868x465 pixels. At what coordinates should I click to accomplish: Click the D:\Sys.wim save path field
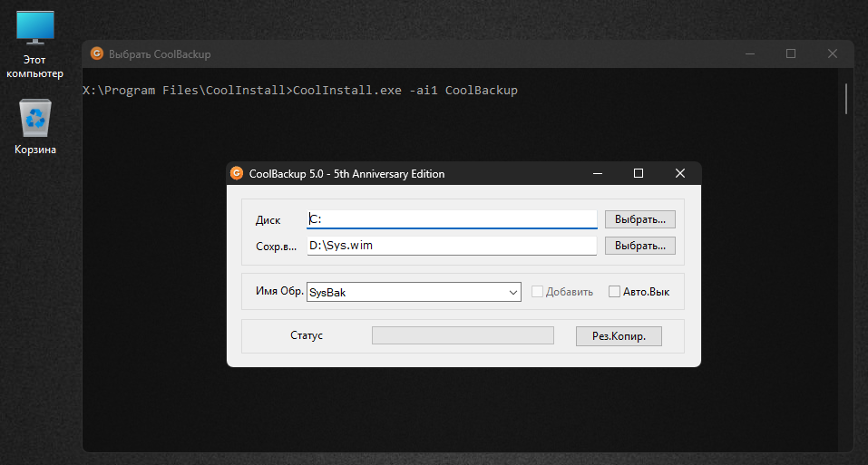pos(452,246)
